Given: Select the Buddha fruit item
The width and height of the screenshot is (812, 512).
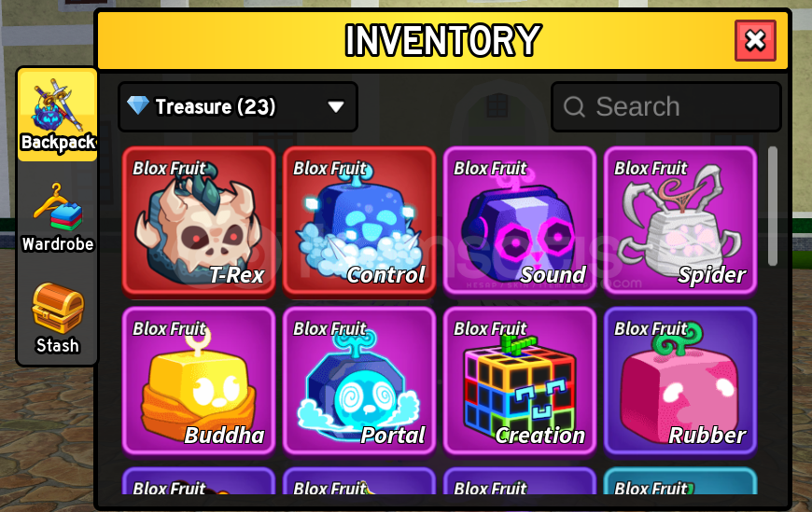Looking at the screenshot, I should point(199,382).
